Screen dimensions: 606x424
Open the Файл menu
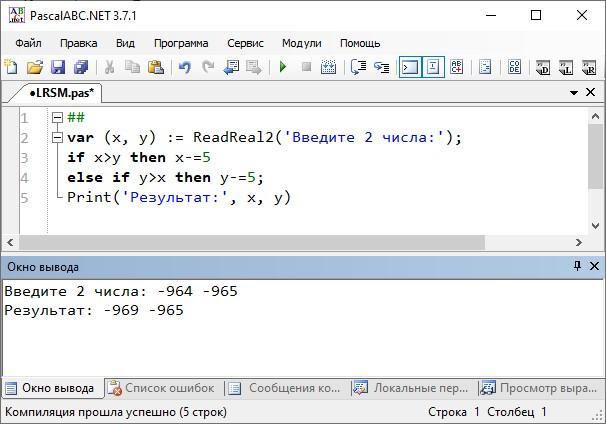(x=28, y=43)
